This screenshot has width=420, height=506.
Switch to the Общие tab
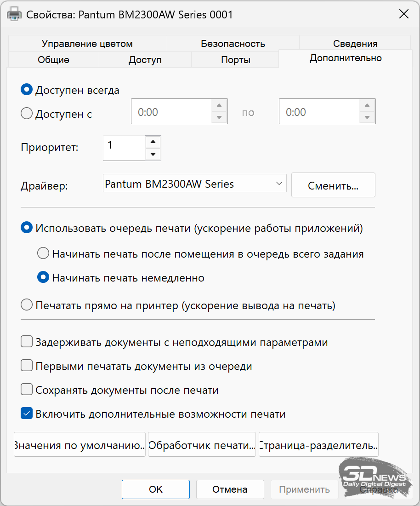pos(53,60)
